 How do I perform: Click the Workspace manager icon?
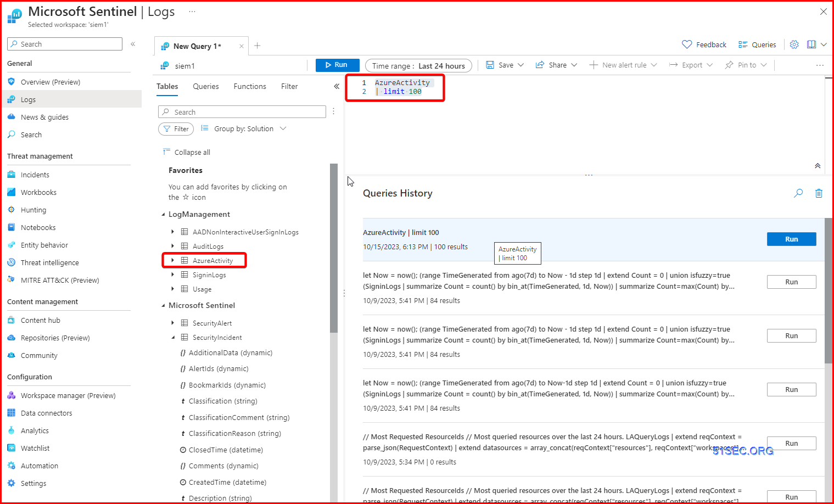tap(11, 395)
